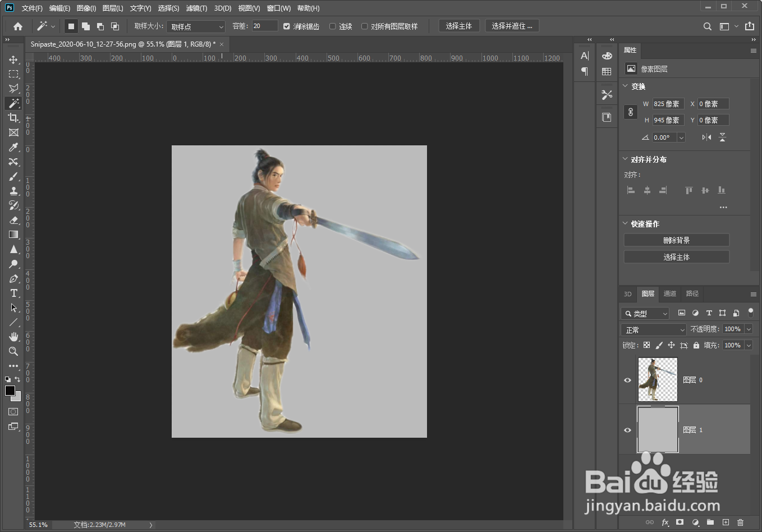Open the rotation angle dropdown arrow
The height and width of the screenshot is (532, 762).
click(x=681, y=137)
